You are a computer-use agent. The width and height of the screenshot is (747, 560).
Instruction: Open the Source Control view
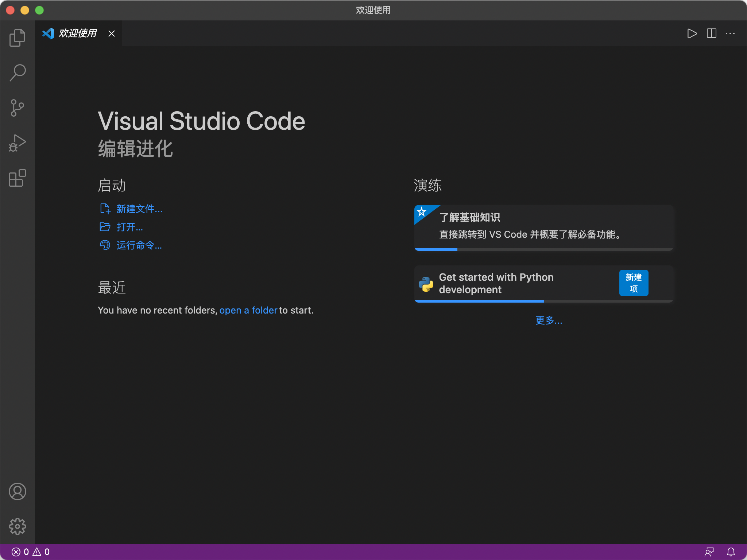(x=17, y=108)
